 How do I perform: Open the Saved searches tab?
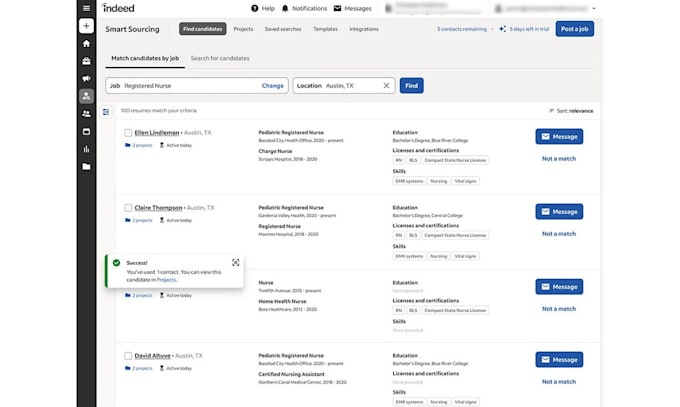point(283,29)
